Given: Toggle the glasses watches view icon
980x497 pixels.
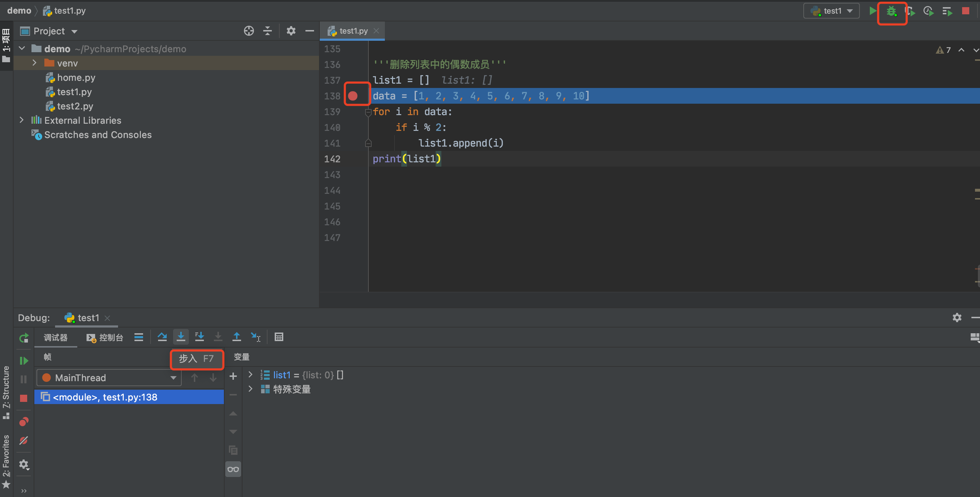Looking at the screenshot, I should (233, 469).
